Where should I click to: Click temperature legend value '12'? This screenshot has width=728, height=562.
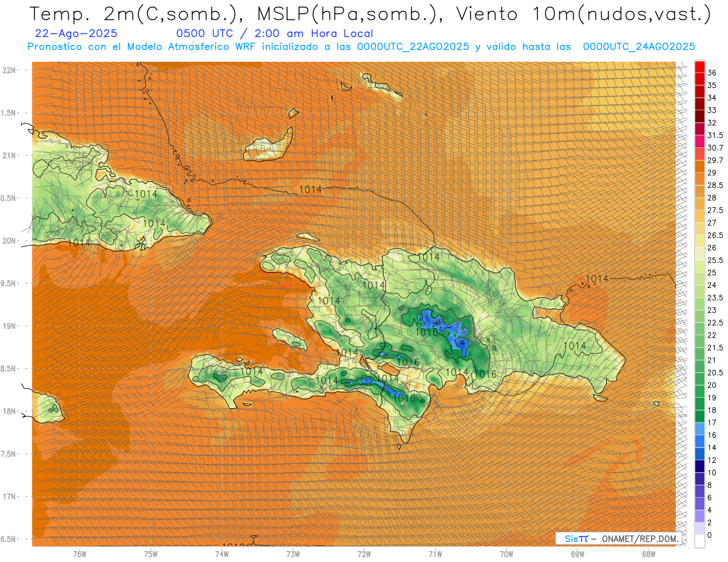(712, 460)
